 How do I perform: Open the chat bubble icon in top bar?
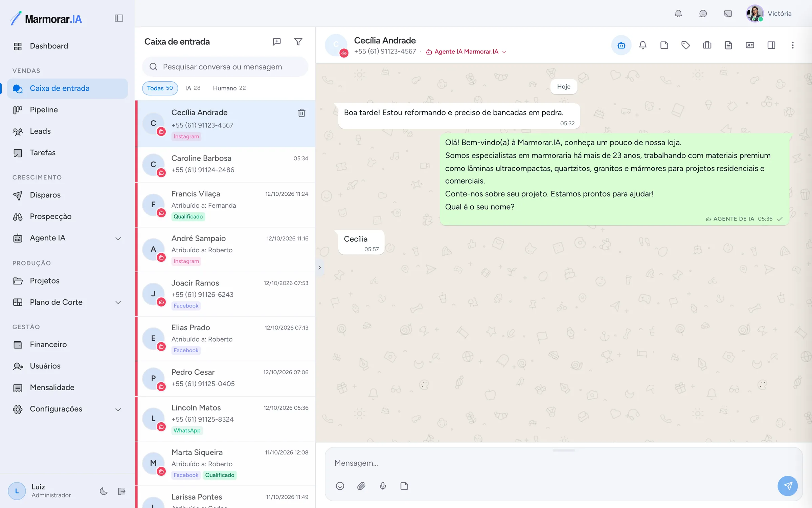tap(703, 14)
